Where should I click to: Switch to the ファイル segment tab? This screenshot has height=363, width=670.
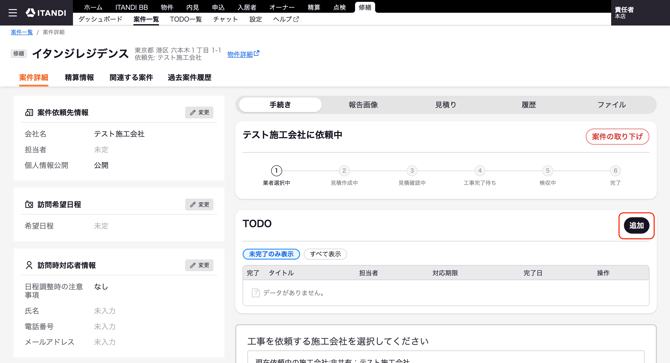611,105
